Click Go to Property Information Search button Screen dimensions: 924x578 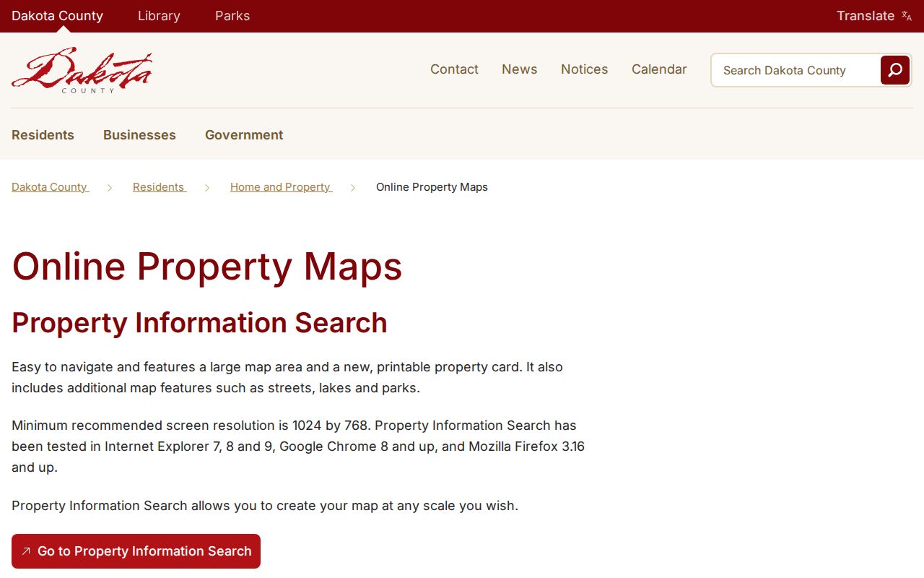coord(136,551)
